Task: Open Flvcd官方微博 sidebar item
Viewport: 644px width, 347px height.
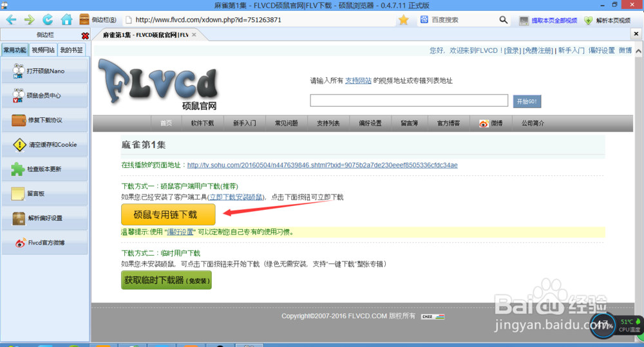Action: [x=45, y=243]
